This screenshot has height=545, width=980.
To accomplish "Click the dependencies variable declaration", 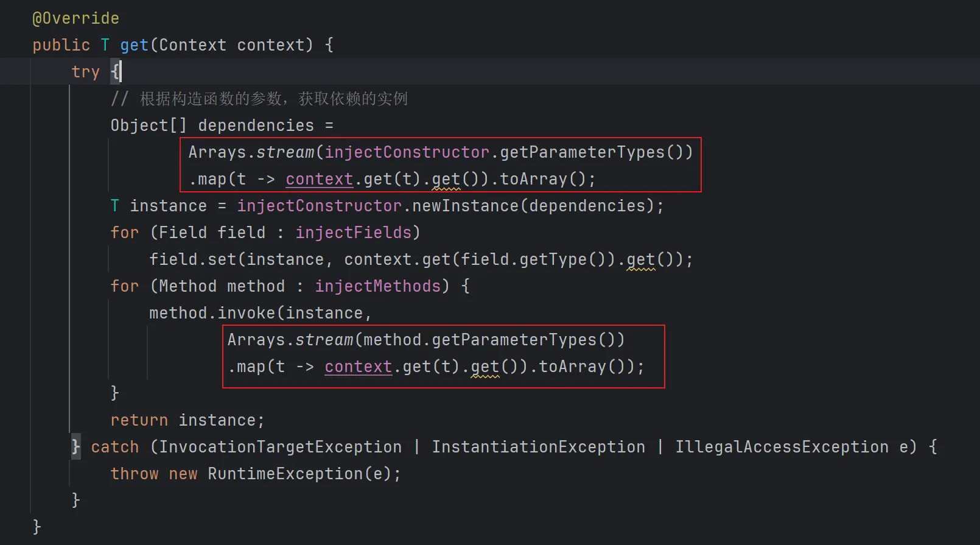I will [x=256, y=125].
